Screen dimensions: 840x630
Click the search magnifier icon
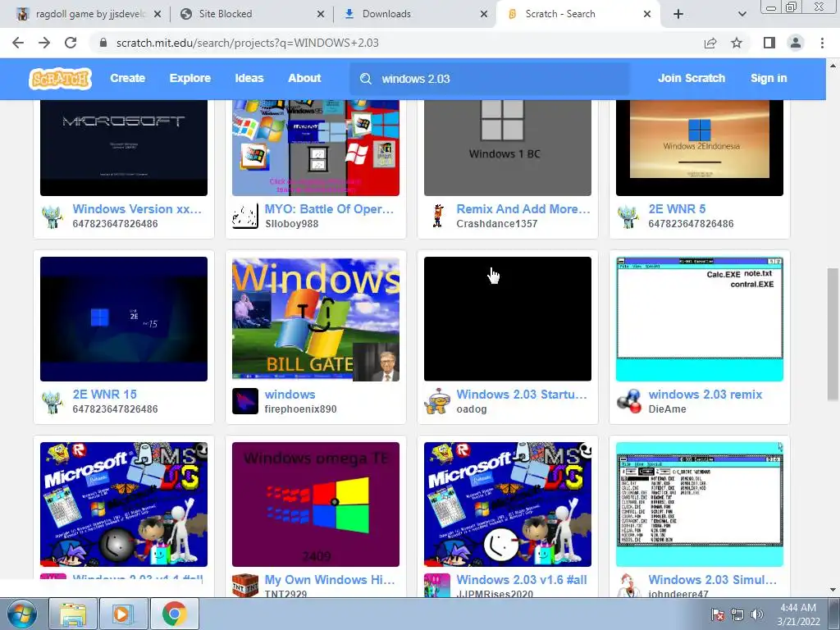click(366, 79)
